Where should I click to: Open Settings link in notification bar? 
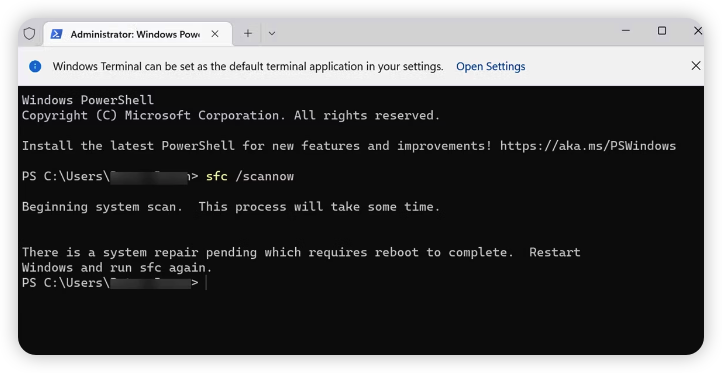click(490, 66)
